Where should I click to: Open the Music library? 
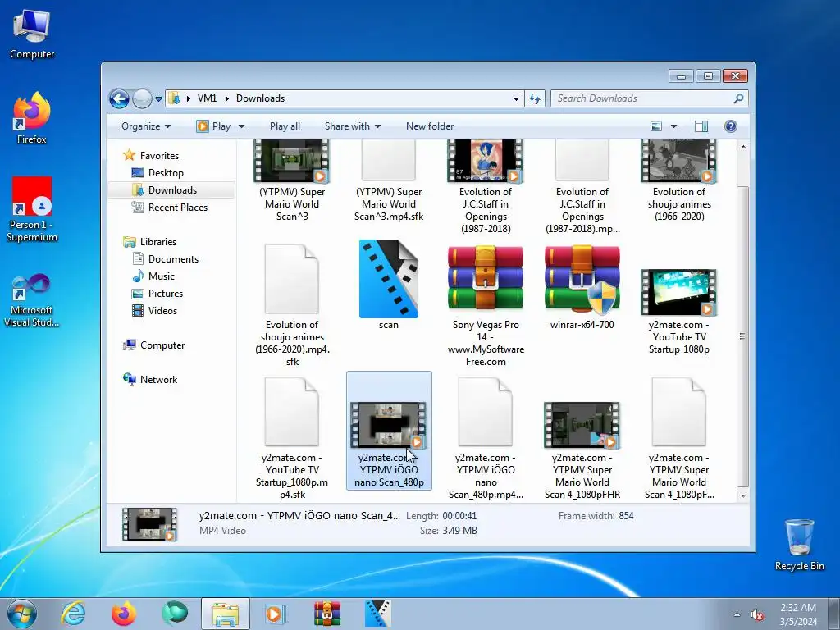coord(161,276)
